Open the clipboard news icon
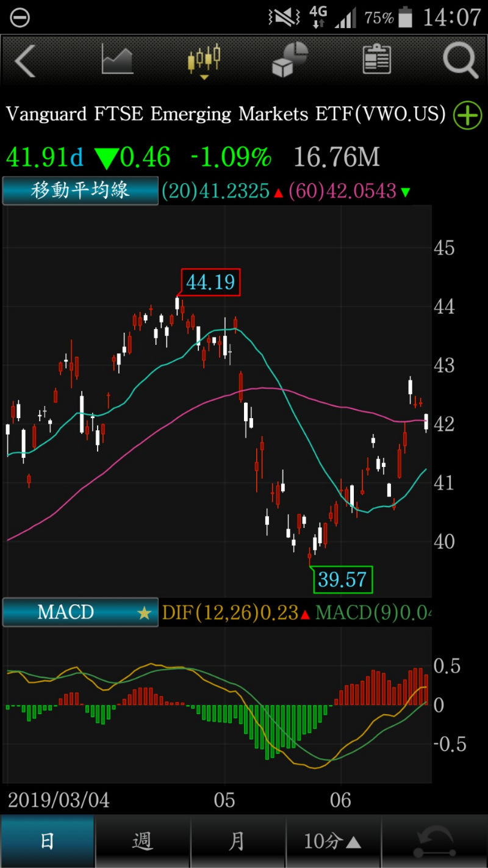Viewport: 488px width, 868px height. pyautogui.click(x=376, y=60)
